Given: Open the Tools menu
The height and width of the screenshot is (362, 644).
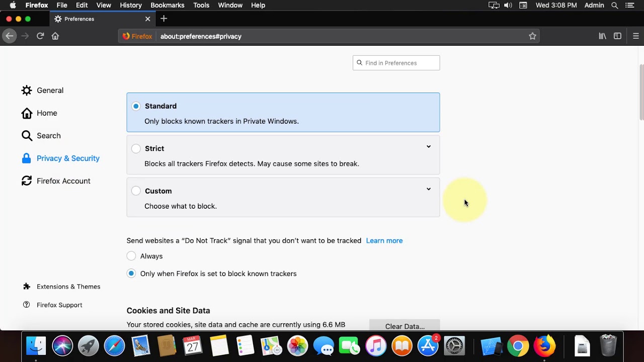Looking at the screenshot, I should pyautogui.click(x=201, y=5).
